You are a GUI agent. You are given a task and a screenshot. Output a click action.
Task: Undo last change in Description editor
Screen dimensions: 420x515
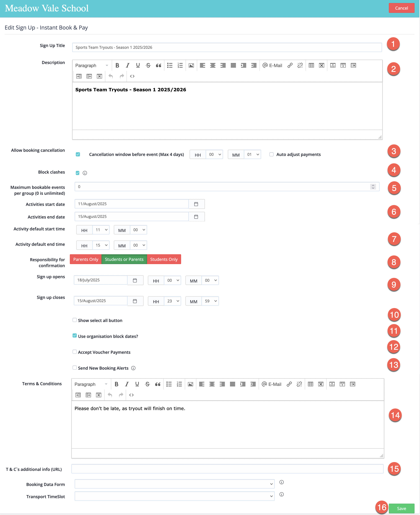111,76
